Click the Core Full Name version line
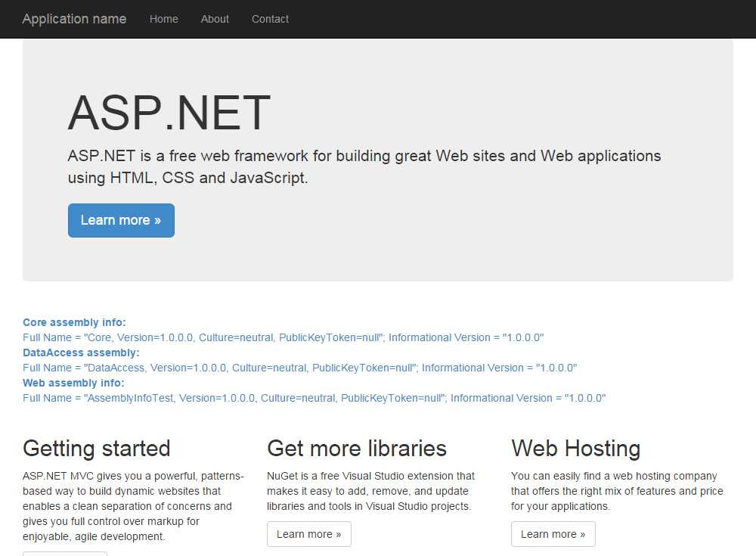This screenshot has width=756, height=556. click(x=283, y=337)
